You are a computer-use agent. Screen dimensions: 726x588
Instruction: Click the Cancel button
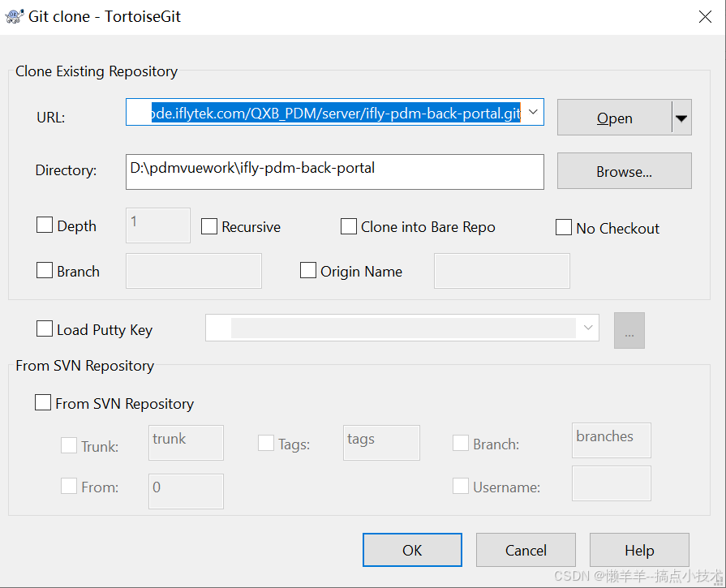(526, 550)
